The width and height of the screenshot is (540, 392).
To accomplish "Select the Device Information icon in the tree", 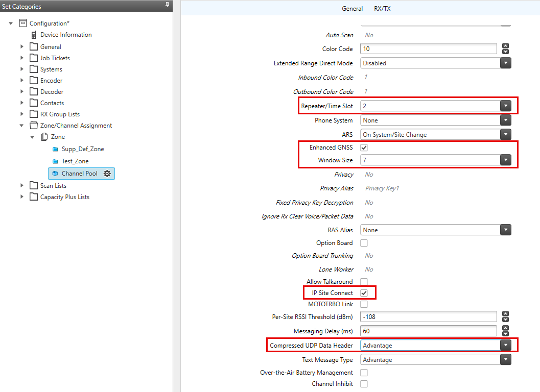I will pos(35,35).
